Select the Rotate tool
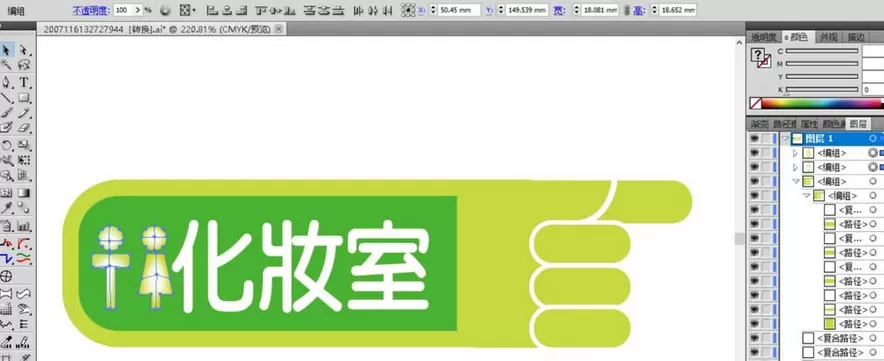Viewport: 884px width, 361px height. (x=7, y=145)
